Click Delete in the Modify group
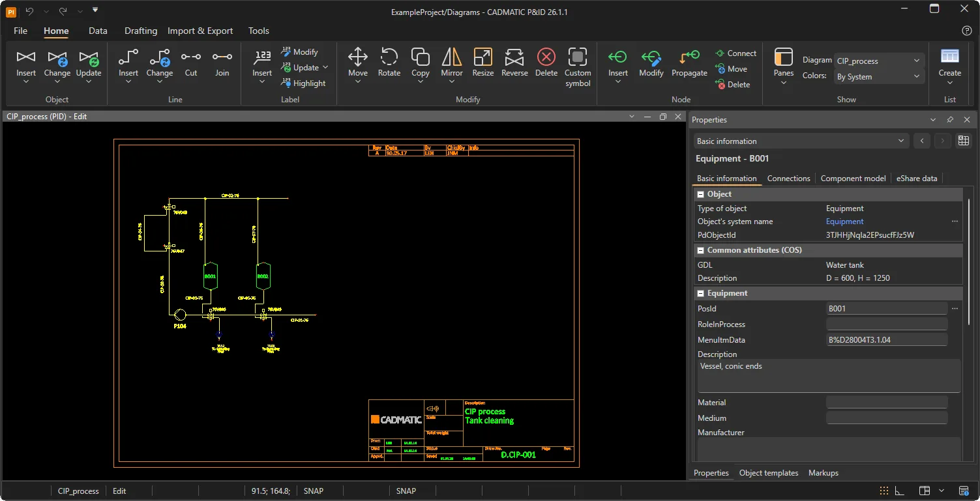Viewport: 980px width, 501px height. (x=546, y=63)
